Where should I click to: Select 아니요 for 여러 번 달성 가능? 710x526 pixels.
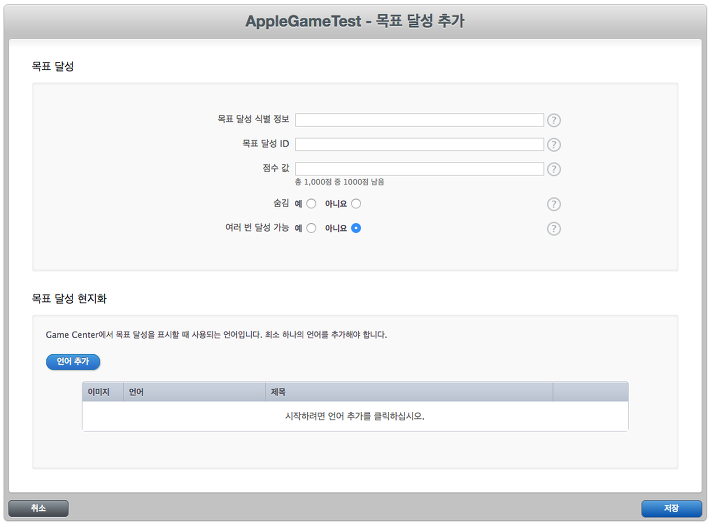tap(356, 228)
